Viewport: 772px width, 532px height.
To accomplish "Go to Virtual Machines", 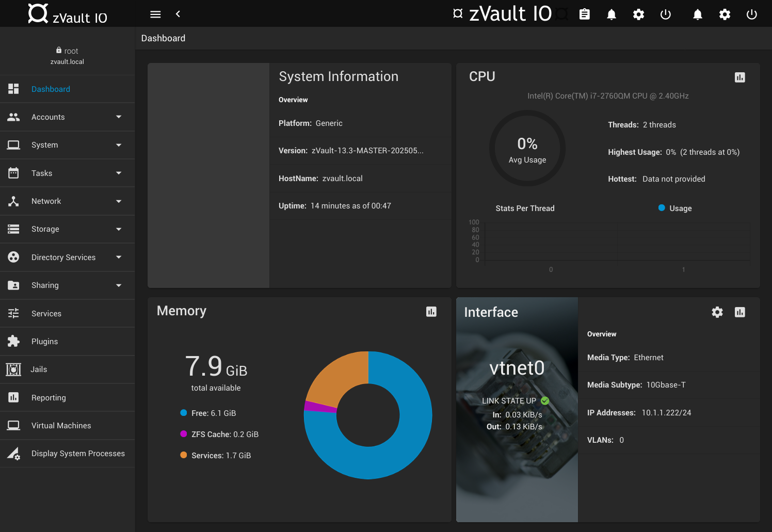I will tap(61, 426).
